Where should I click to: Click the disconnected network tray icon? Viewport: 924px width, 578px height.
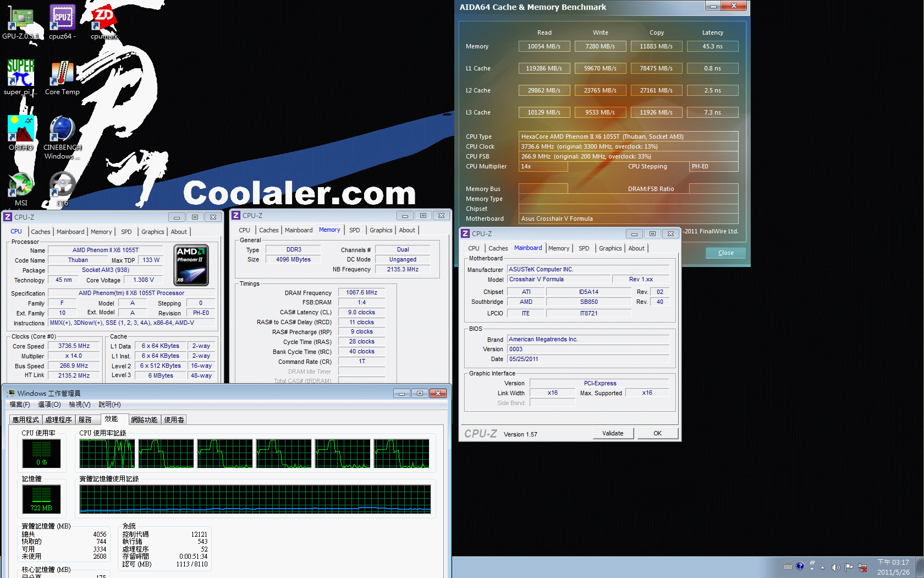click(862, 567)
